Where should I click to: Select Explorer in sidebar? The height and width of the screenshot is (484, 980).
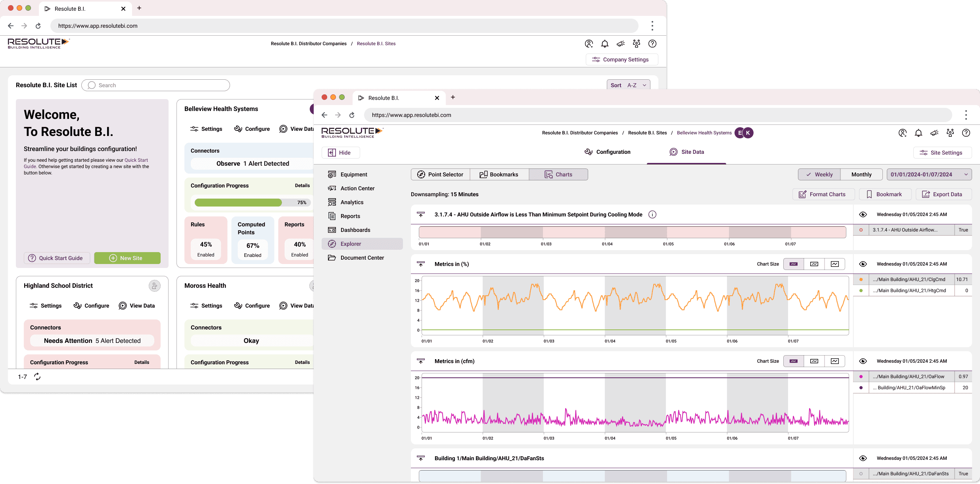tap(362, 244)
